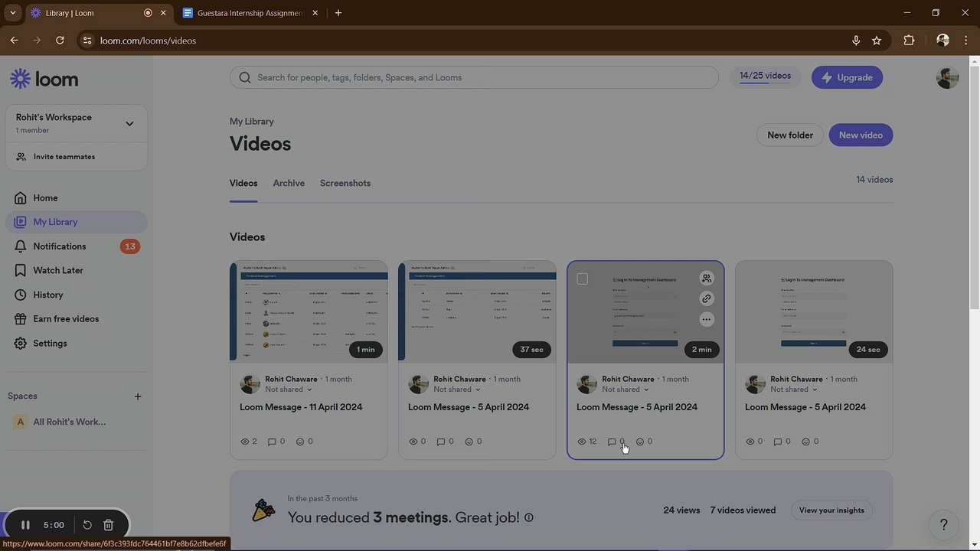Open the 24 sec video thumbnail
Viewport: 980px width, 551px height.
pos(814,311)
